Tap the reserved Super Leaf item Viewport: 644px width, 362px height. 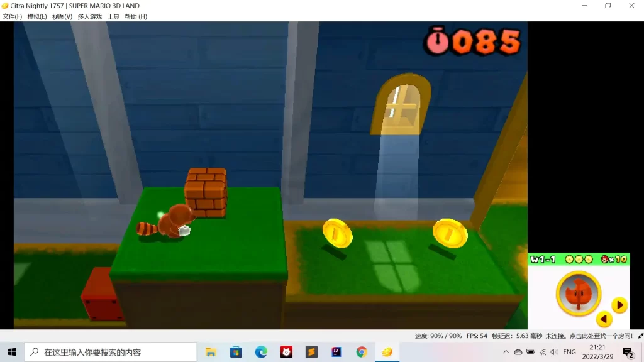pyautogui.click(x=578, y=293)
